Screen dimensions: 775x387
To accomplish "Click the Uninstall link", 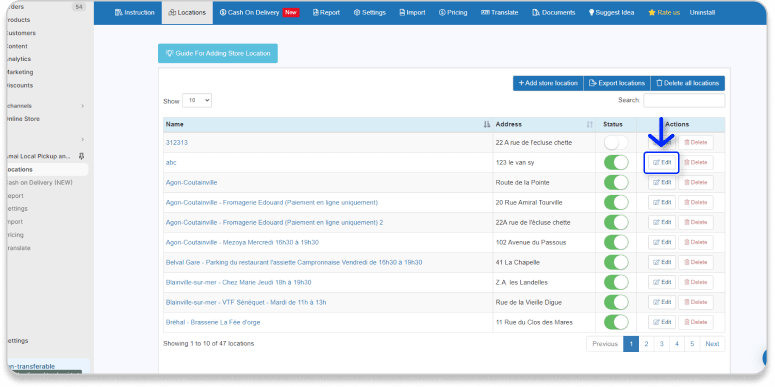I will [x=702, y=12].
